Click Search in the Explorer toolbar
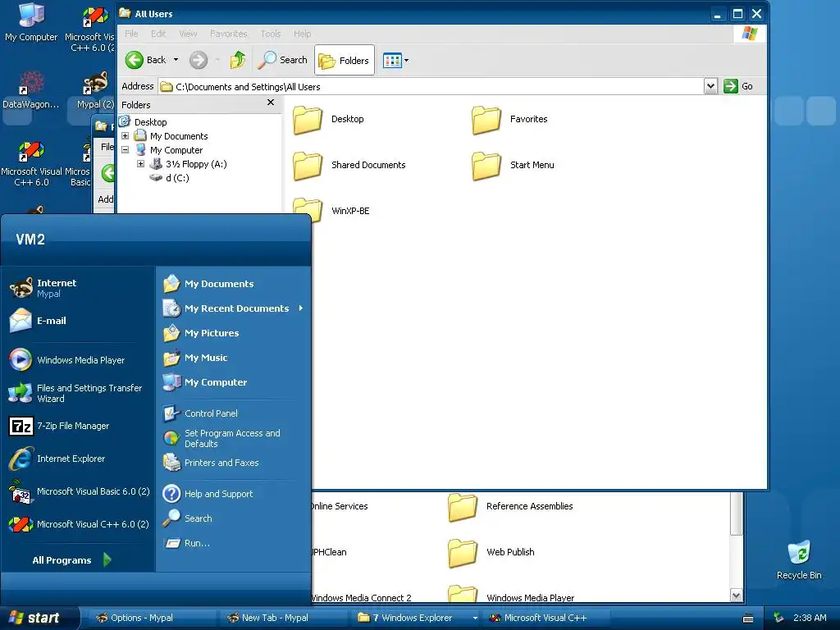The width and height of the screenshot is (840, 630). coord(282,60)
